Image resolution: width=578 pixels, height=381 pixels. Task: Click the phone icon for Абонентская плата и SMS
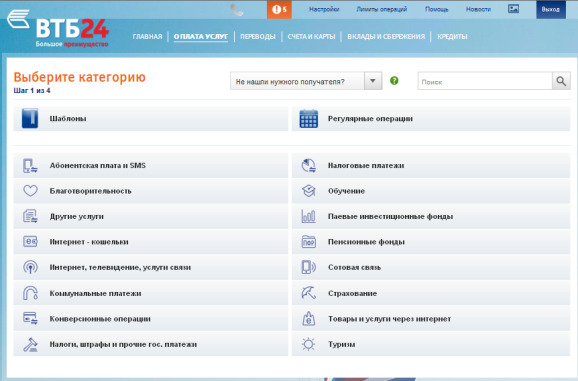[30, 166]
